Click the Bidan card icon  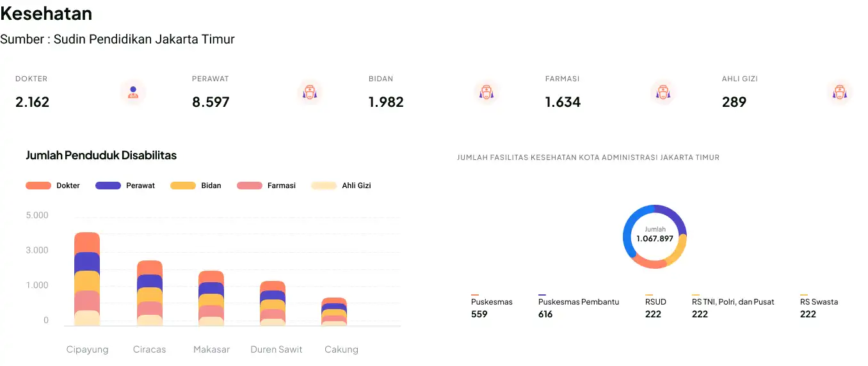(486, 92)
